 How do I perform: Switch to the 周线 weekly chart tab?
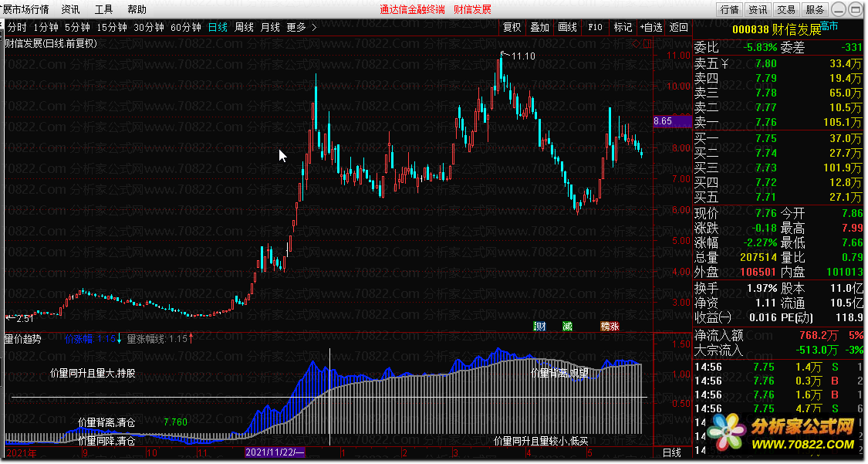click(244, 27)
